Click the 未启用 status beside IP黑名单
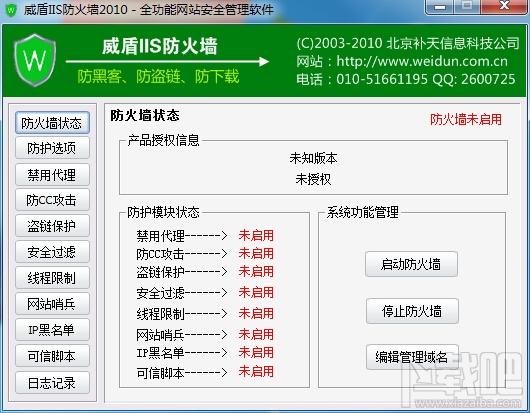This screenshot has width=530, height=413. (256, 353)
